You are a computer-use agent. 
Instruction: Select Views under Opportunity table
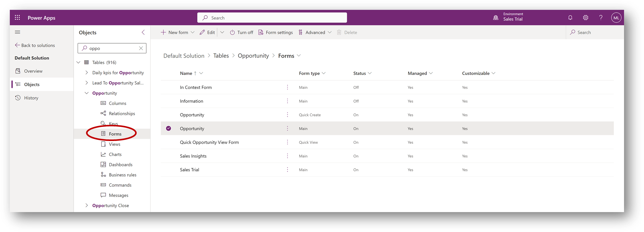115,144
